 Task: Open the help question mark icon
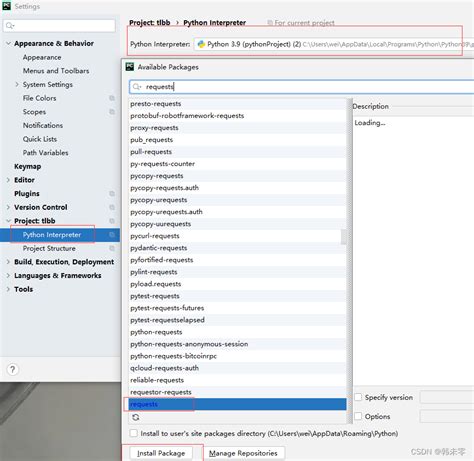point(13,369)
